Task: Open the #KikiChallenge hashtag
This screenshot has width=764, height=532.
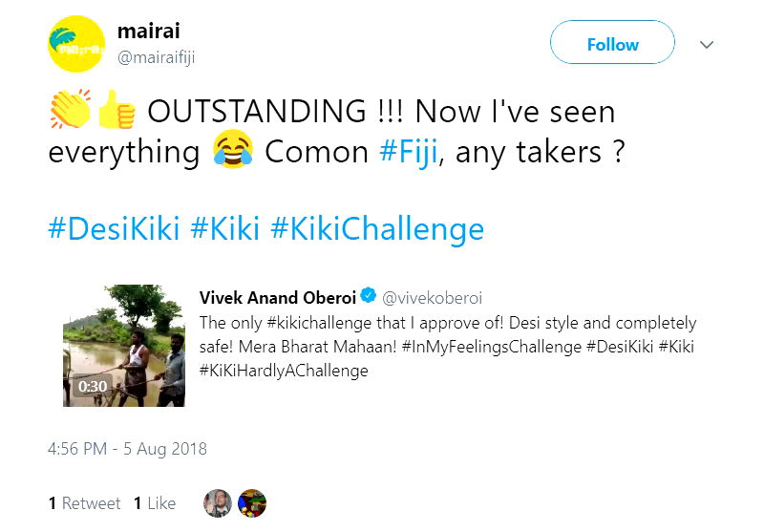Action: [377, 230]
